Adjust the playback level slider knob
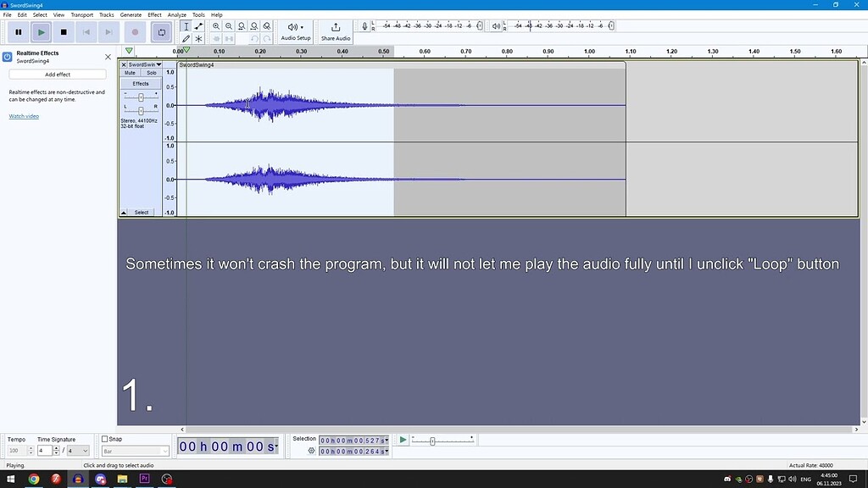 tap(611, 26)
